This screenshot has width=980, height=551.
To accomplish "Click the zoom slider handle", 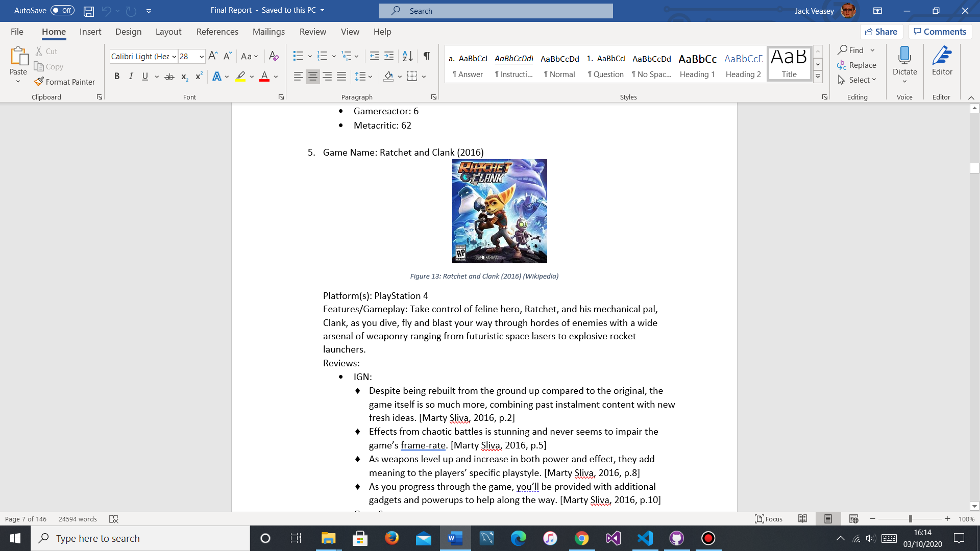I will [x=910, y=519].
